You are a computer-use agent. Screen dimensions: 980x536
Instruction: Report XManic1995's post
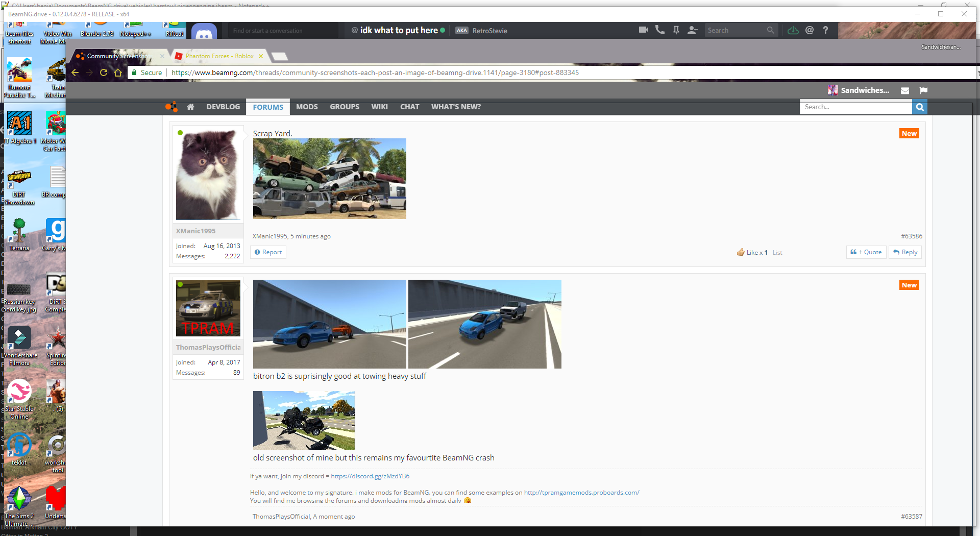coord(268,252)
